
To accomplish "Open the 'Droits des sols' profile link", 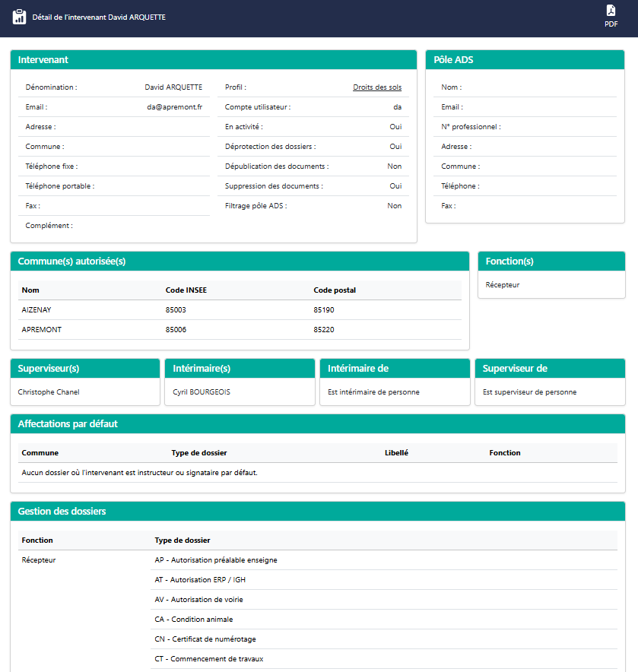I will click(x=377, y=87).
